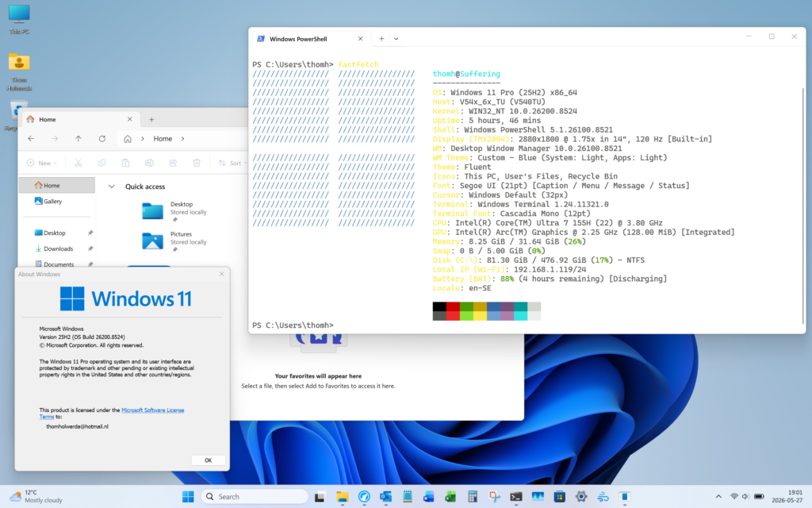
Task: Click the battery icon in system tray
Action: [x=759, y=497]
